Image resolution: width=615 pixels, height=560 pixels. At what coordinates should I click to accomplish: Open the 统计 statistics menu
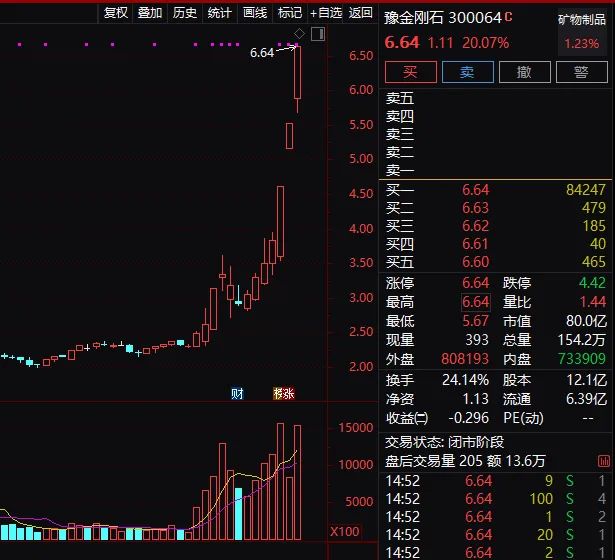coord(219,13)
